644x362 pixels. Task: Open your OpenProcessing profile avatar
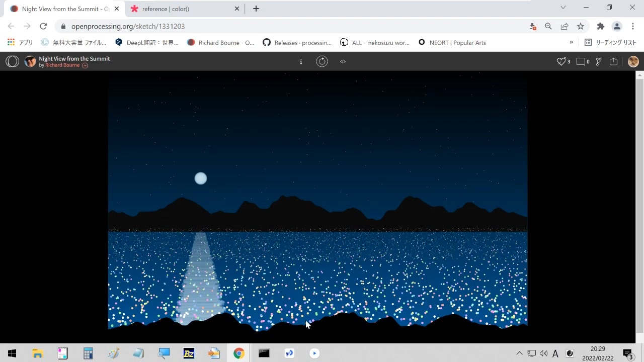[633, 61]
